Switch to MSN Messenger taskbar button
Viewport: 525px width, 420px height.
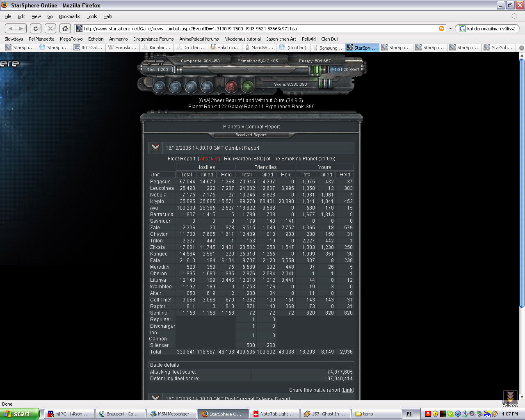point(171,414)
